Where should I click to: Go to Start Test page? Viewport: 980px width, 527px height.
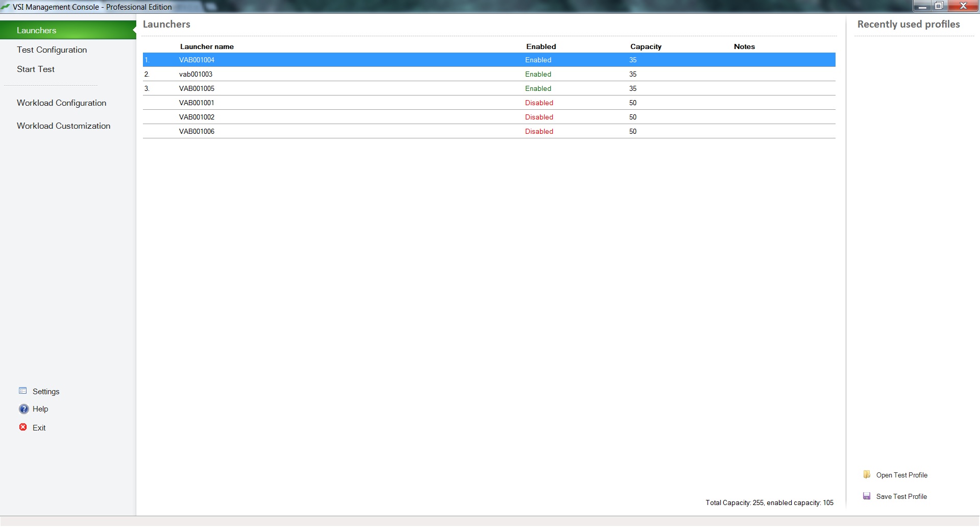pyautogui.click(x=36, y=69)
